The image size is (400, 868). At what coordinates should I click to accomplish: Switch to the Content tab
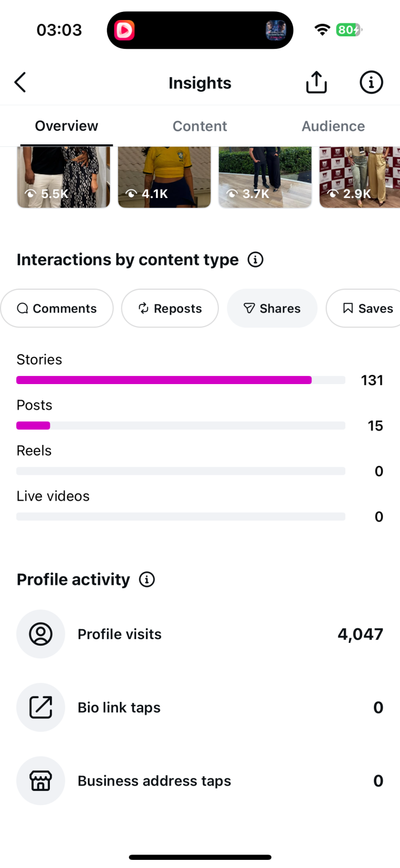pyautogui.click(x=200, y=126)
